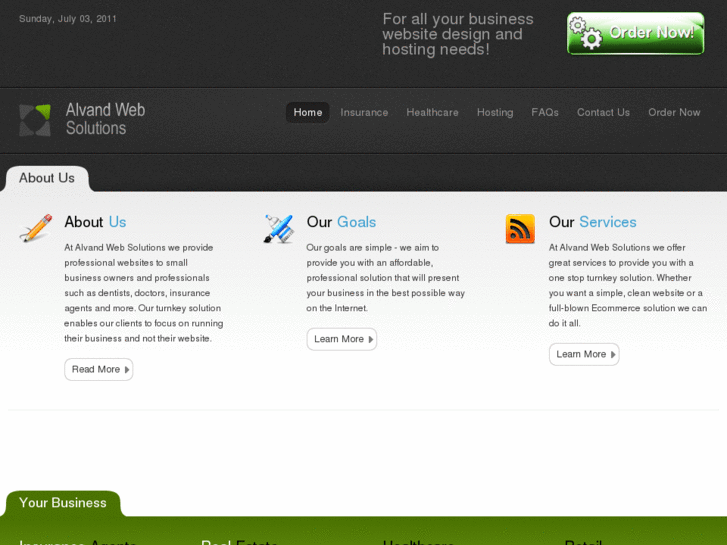727x545 pixels.
Task: Open the Home menu item
Action: [x=307, y=112]
